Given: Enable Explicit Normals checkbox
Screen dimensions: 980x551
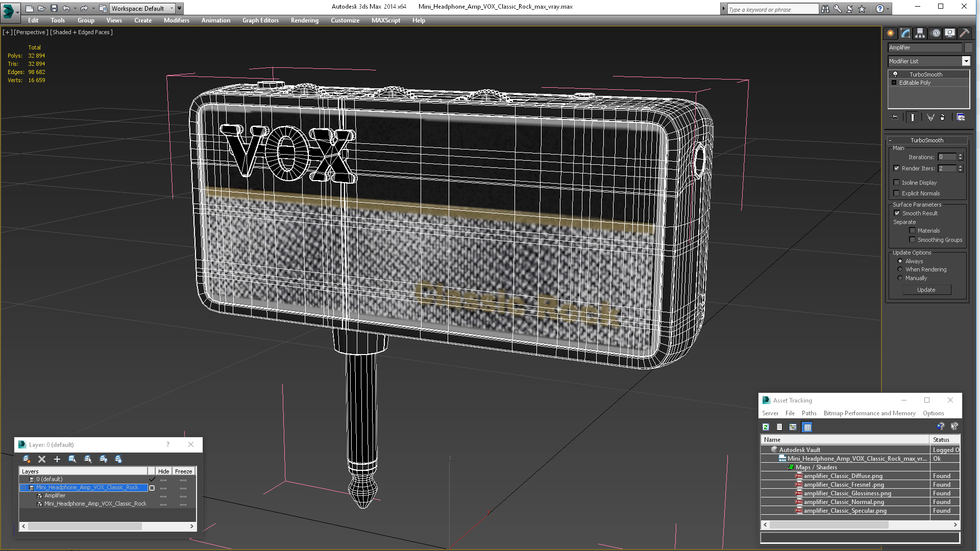Looking at the screenshot, I should [x=897, y=193].
